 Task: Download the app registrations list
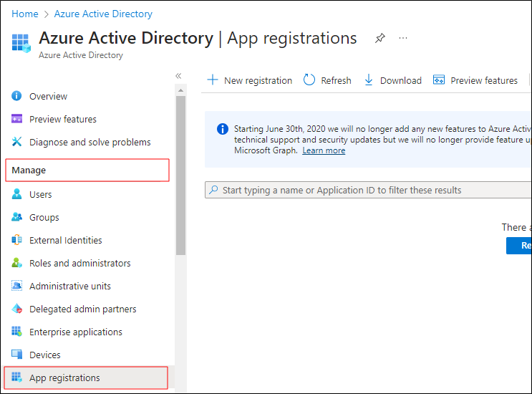point(392,80)
